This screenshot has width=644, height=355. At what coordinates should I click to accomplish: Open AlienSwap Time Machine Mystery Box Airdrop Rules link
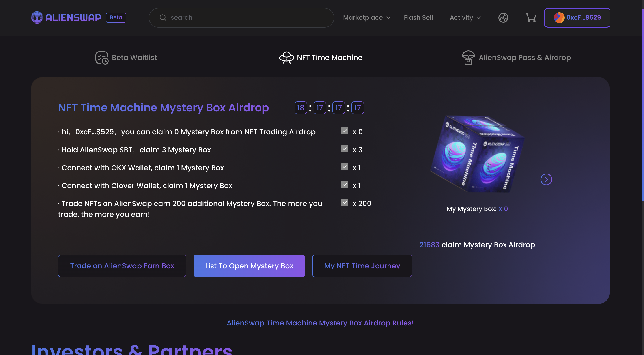320,323
